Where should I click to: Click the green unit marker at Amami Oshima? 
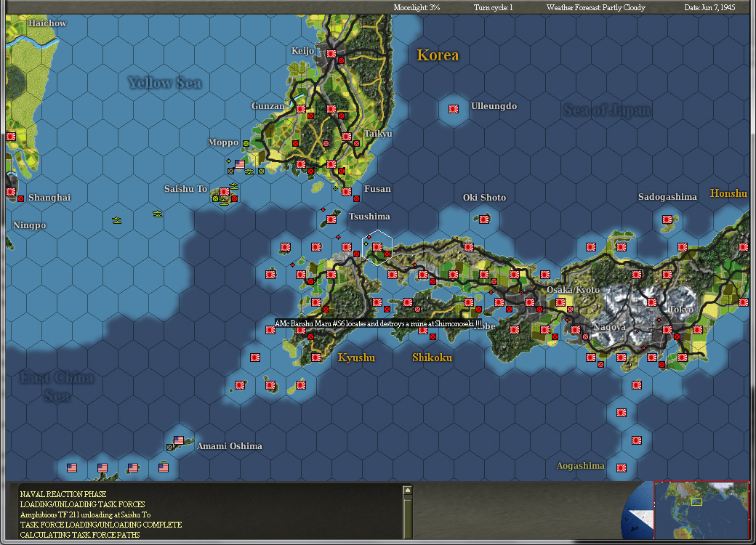click(x=169, y=447)
